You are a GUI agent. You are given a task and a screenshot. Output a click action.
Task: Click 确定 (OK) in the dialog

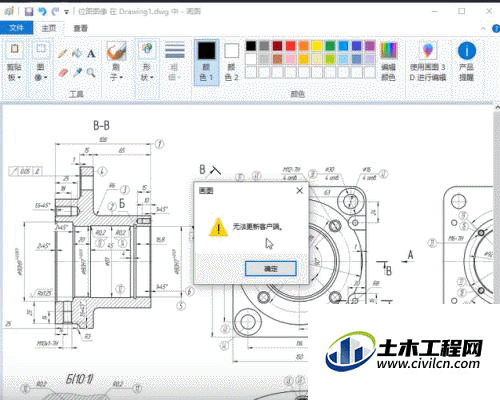pos(271,269)
